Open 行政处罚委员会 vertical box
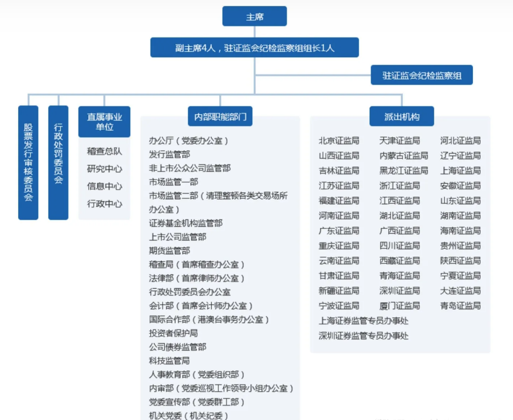The width and height of the screenshot is (513, 420). click(x=58, y=163)
